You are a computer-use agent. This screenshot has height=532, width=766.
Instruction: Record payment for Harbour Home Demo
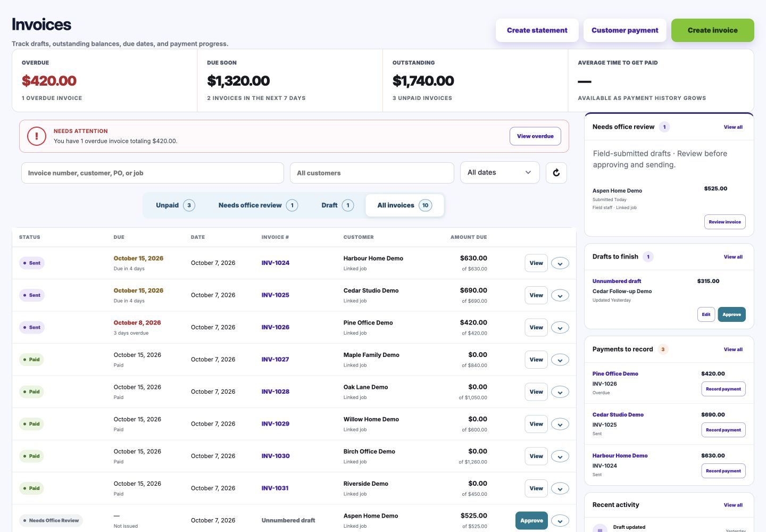pyautogui.click(x=723, y=471)
